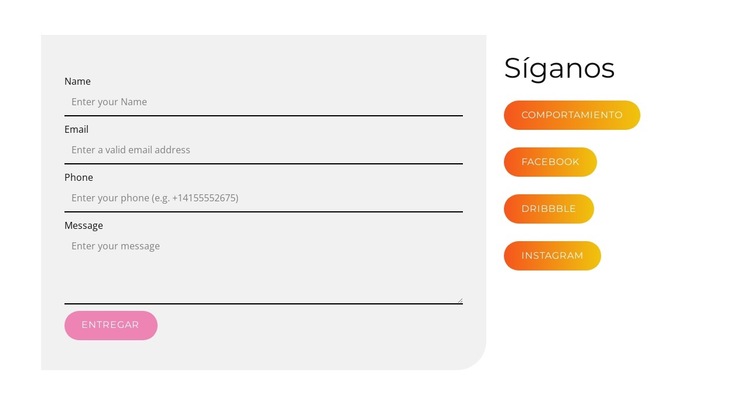Click the 'Enter your message' placeholder text

click(x=116, y=246)
